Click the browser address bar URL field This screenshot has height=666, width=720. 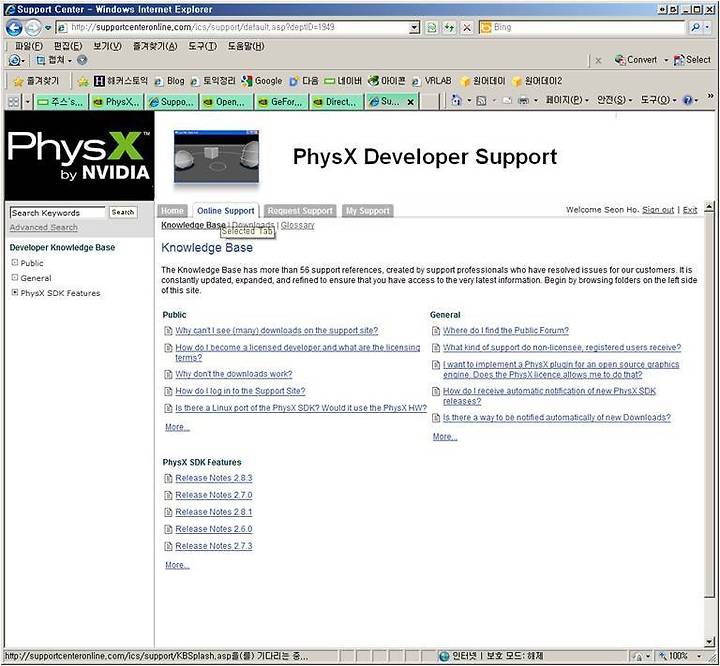tap(233, 28)
